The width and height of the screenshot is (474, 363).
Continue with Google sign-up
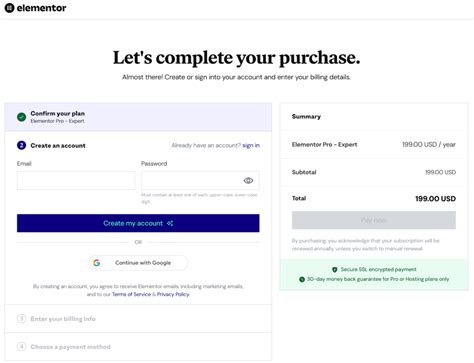[138, 263]
